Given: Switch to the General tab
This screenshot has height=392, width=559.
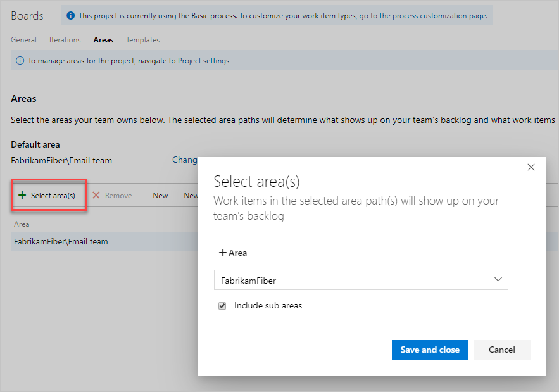Looking at the screenshot, I should [23, 40].
